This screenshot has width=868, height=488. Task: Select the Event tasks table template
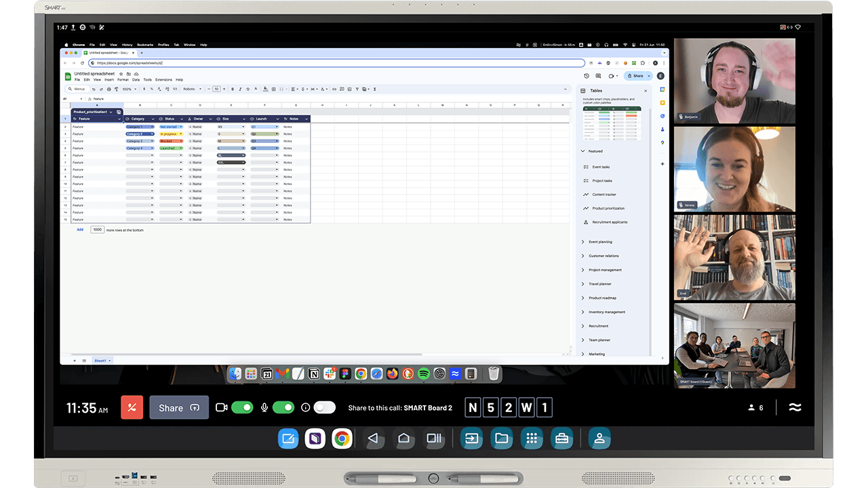click(601, 167)
